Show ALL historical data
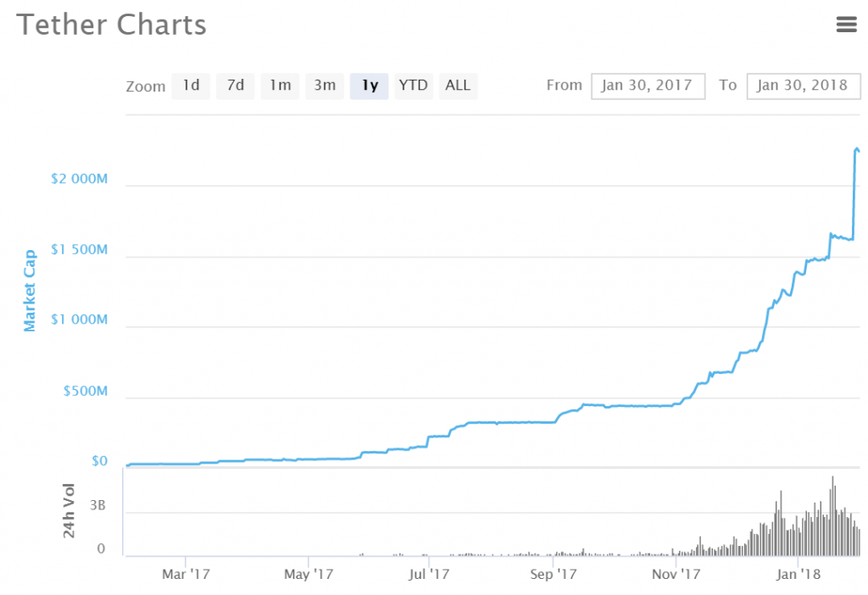 click(x=458, y=86)
